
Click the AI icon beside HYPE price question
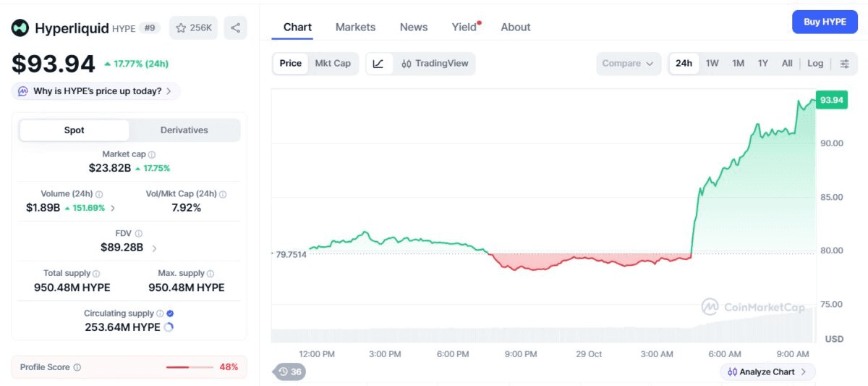click(x=22, y=91)
